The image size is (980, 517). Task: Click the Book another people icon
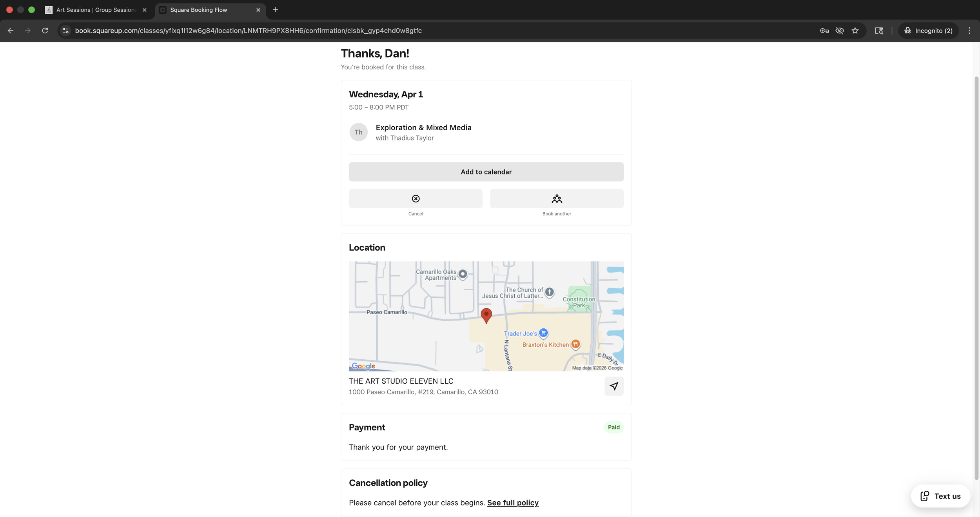pyautogui.click(x=557, y=198)
